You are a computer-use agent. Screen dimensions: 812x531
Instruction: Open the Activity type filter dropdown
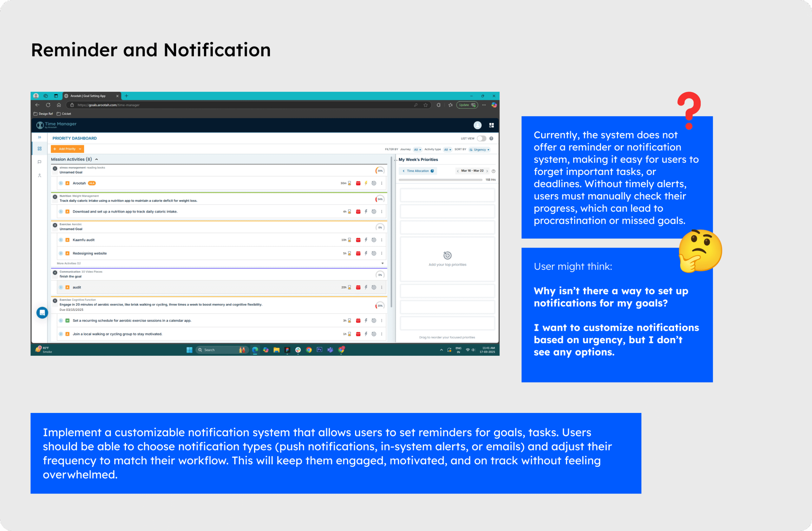click(448, 149)
